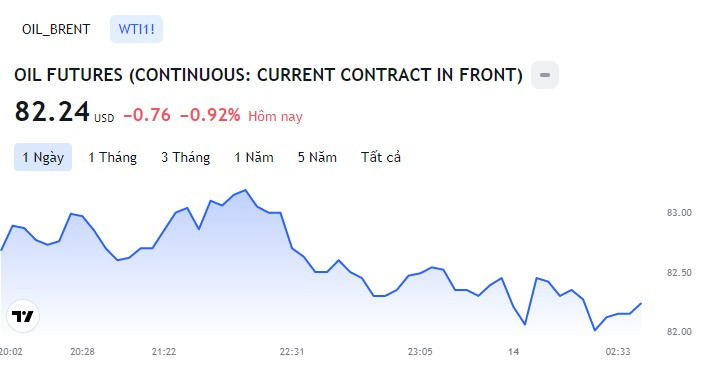Set chart range to 1 Năm
Image resolution: width=701 pixels, height=365 pixels.
(x=254, y=157)
